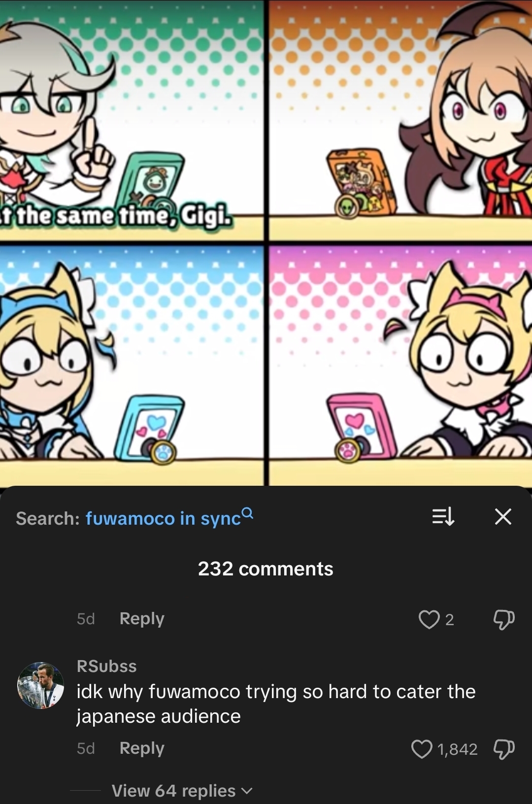Search for fuwamoco in sync
The height and width of the screenshot is (804, 532).
pyautogui.click(x=163, y=518)
